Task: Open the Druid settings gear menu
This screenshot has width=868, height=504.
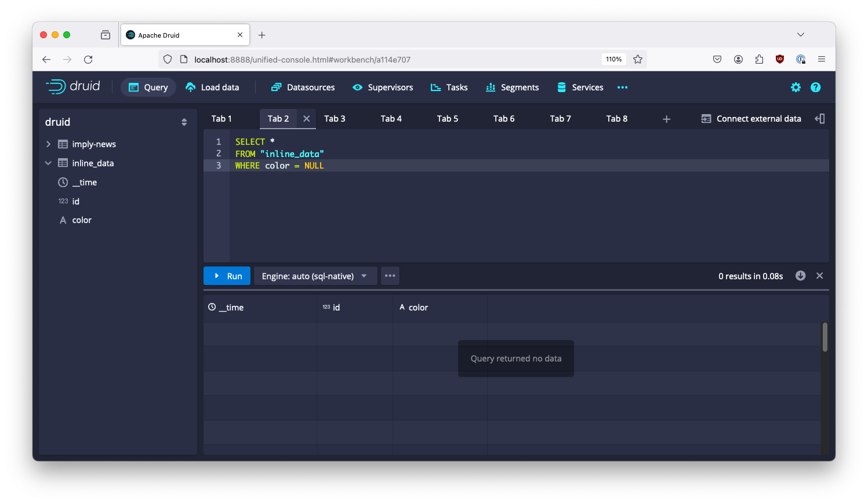Action: 796,87
